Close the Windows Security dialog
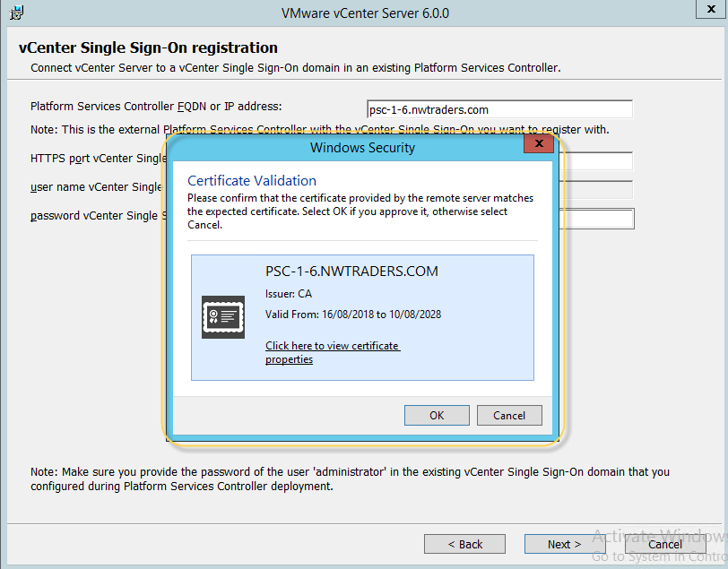This screenshot has height=569, width=728. point(538,144)
